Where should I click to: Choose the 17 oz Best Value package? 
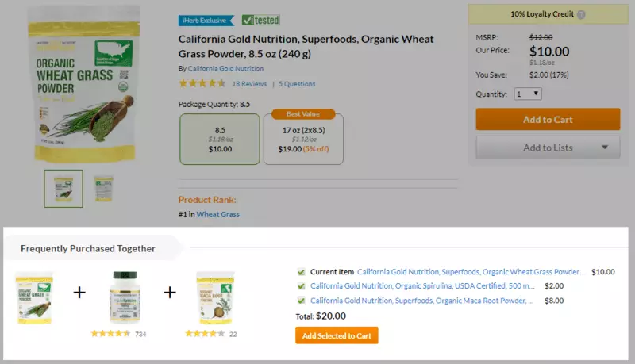tap(303, 139)
